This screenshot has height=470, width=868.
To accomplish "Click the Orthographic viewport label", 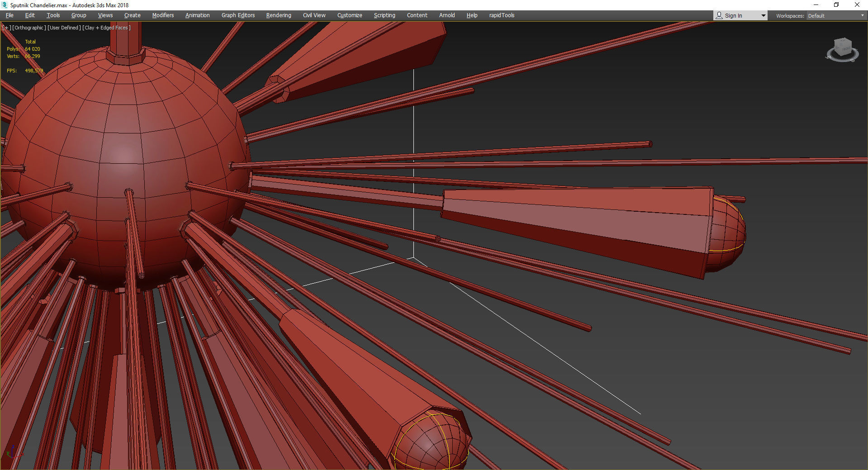I will [x=29, y=28].
